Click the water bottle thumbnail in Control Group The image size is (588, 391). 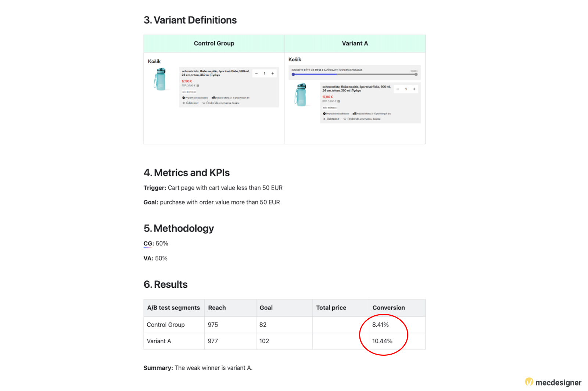[160, 79]
